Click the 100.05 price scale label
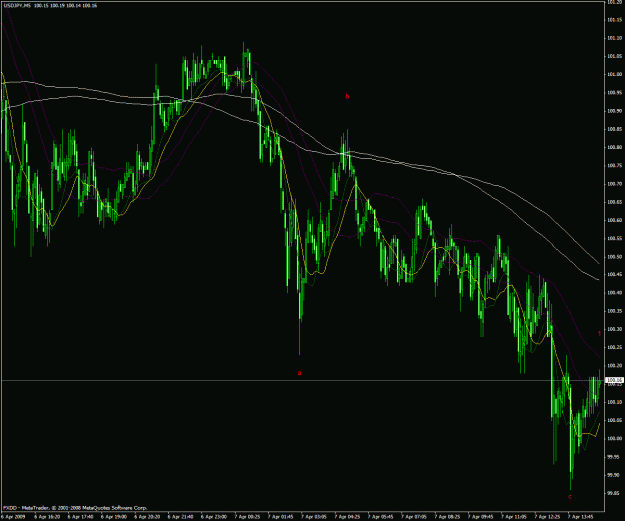 pyautogui.click(x=614, y=420)
